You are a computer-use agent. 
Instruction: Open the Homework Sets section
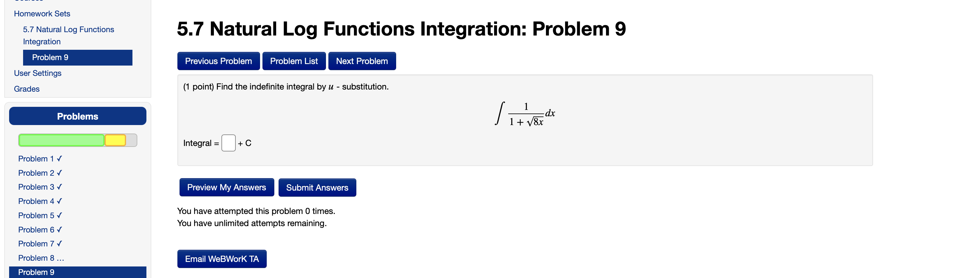coord(42,14)
